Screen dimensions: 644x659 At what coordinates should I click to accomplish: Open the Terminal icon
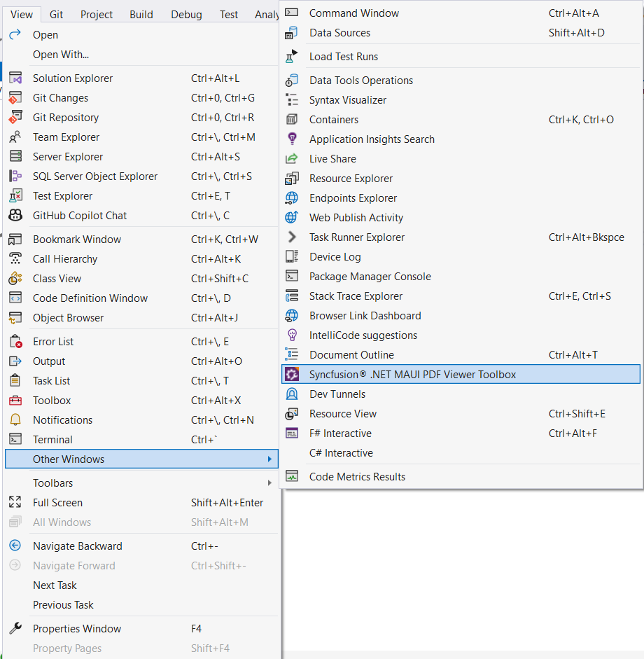(15, 439)
